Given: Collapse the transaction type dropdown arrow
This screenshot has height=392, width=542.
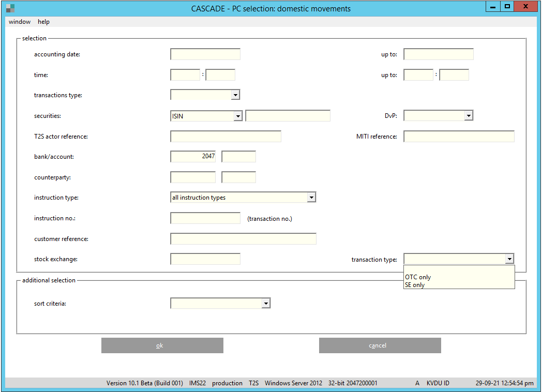Looking at the screenshot, I should [x=509, y=260].
